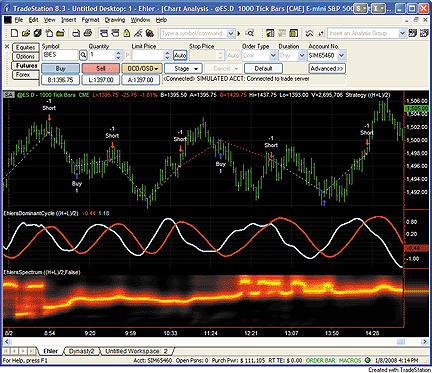
Task: Click the Sell button
Action: tap(101, 69)
